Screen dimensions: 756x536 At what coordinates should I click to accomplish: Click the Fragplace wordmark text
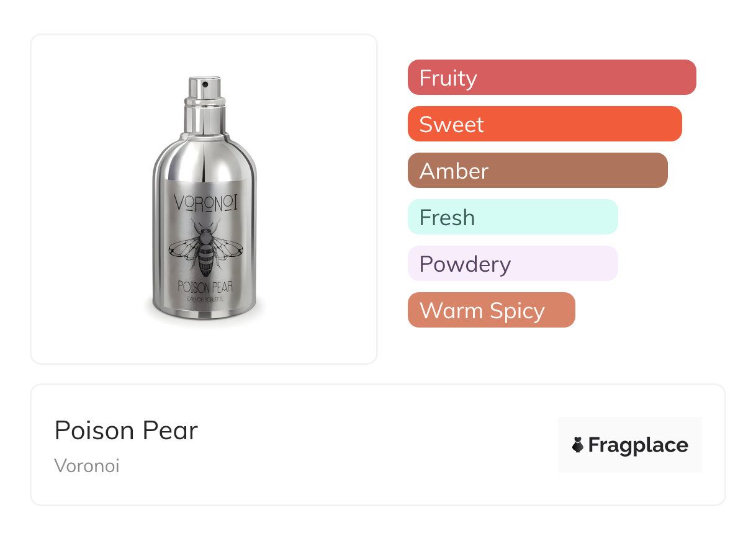click(x=638, y=445)
